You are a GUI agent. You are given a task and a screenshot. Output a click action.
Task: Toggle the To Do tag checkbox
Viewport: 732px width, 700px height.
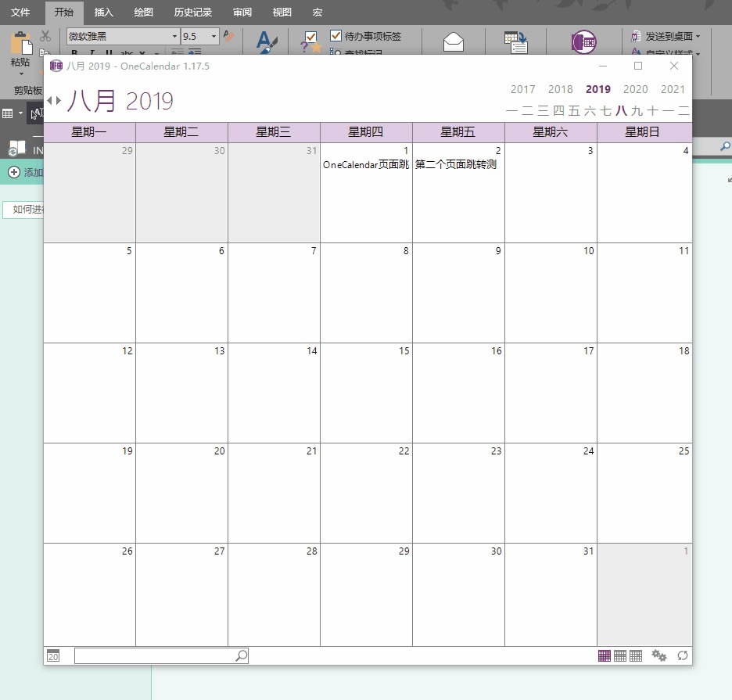[335, 35]
